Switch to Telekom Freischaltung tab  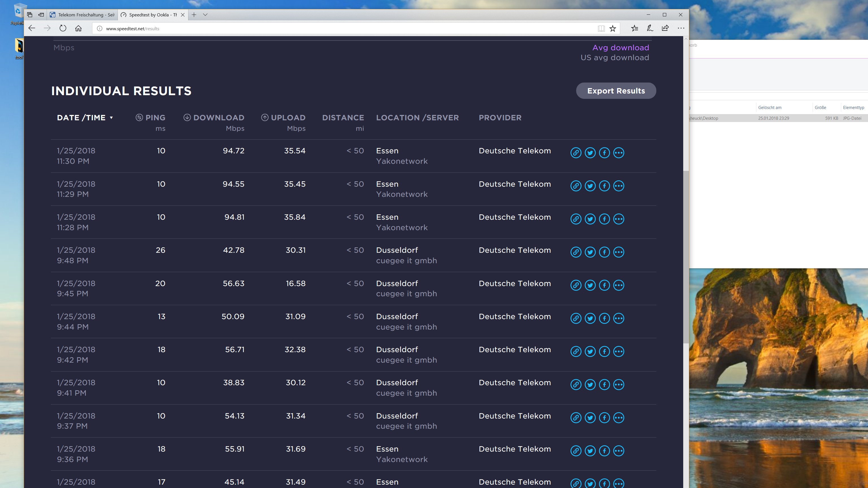(82, 15)
